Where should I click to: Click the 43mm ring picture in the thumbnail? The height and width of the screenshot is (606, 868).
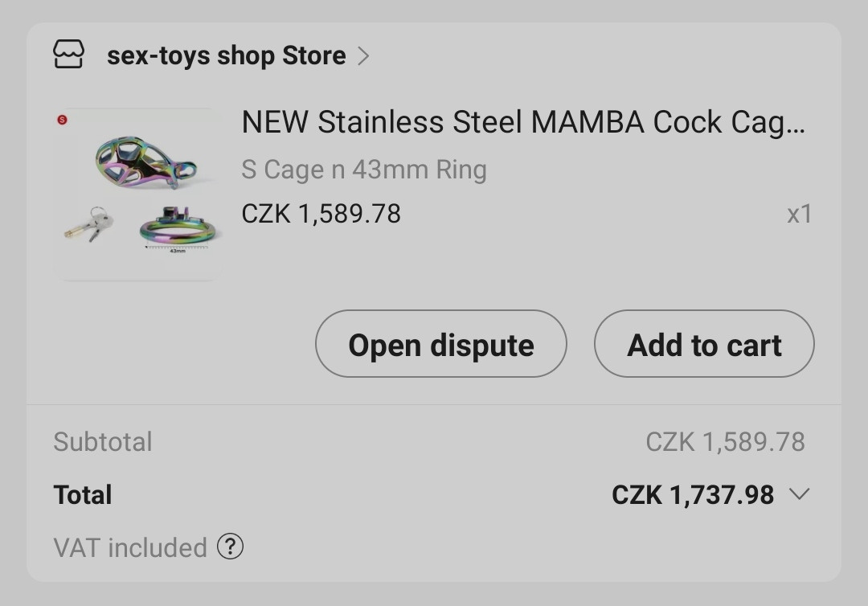point(178,228)
